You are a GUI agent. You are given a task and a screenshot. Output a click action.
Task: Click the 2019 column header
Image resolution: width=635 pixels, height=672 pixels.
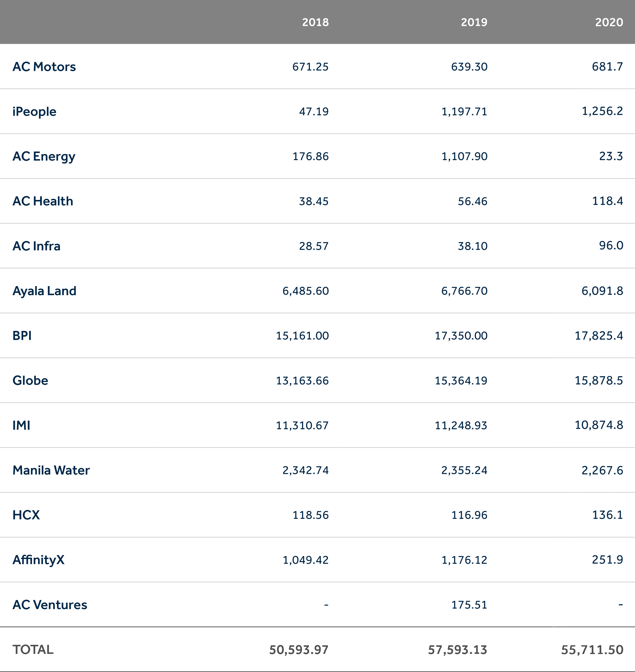coord(474,22)
